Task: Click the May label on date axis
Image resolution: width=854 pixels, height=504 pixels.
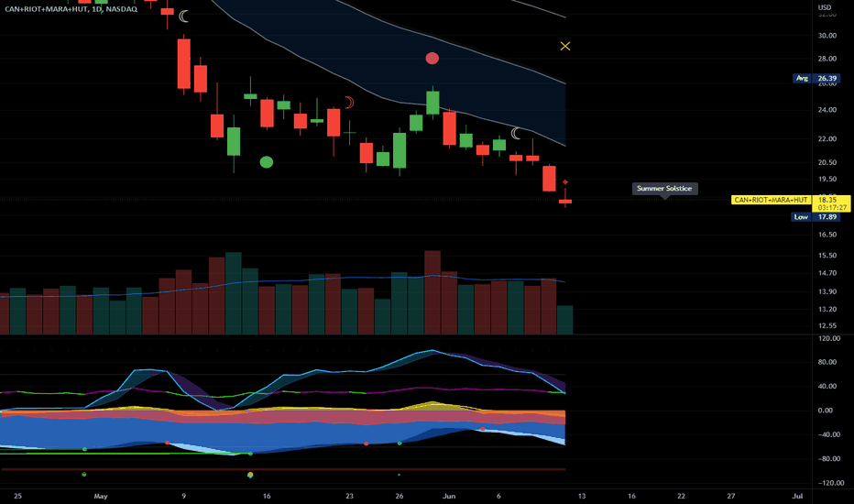Action: (101, 497)
